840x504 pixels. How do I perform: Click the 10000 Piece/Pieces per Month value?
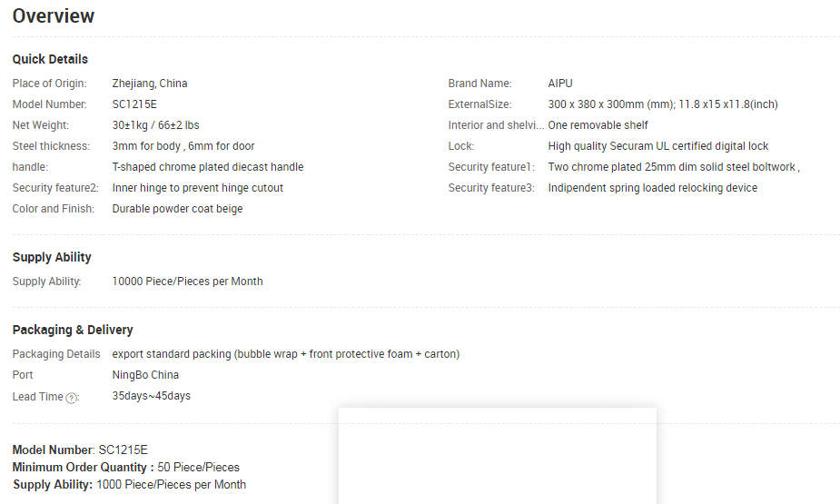(x=187, y=282)
